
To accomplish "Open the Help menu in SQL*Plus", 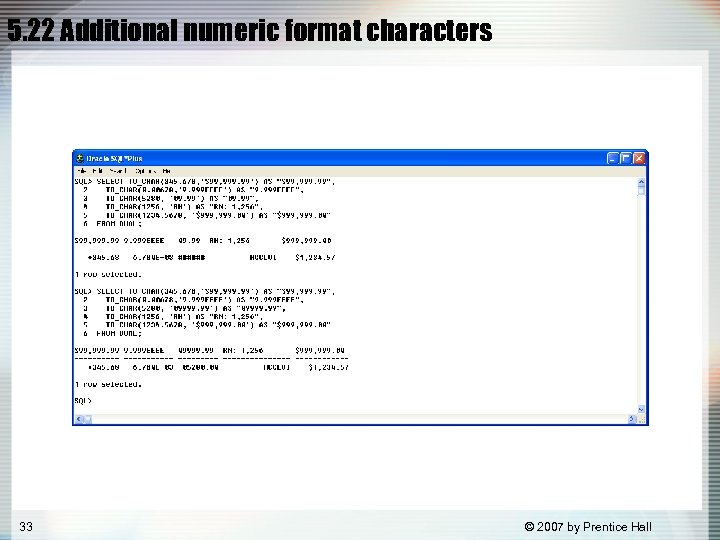I will tap(167, 171).
